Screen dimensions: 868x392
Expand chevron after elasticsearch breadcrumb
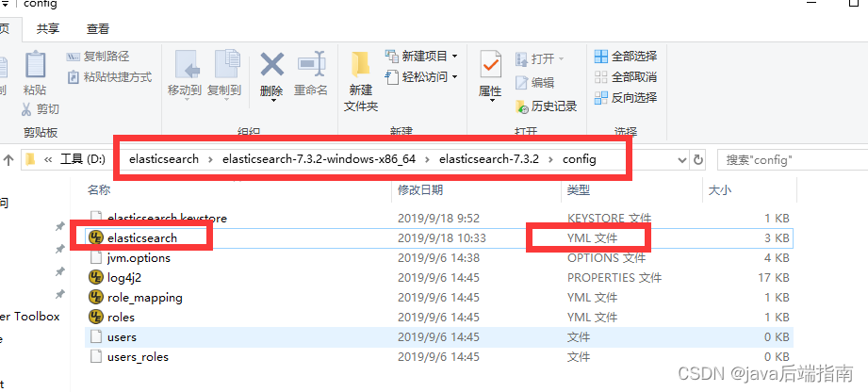point(211,159)
